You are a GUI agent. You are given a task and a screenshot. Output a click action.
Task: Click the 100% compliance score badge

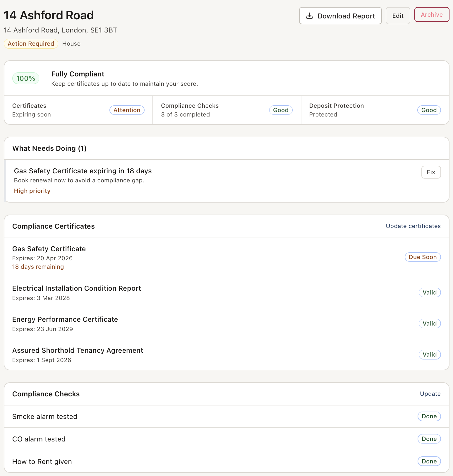coord(26,78)
